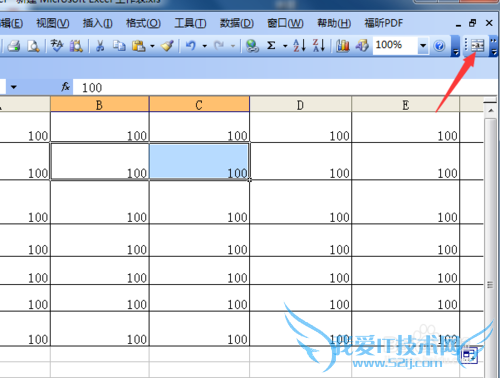Sort descending with the Z-A icon

(319, 45)
